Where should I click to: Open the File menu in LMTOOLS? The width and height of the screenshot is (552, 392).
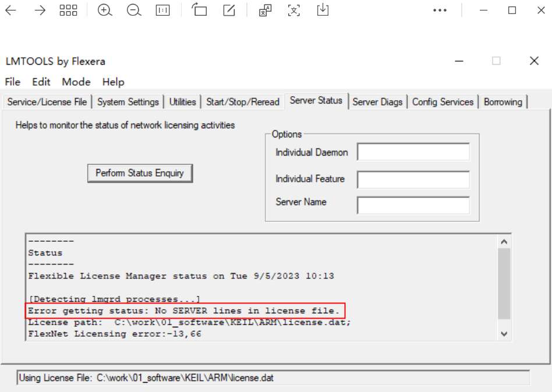click(13, 82)
